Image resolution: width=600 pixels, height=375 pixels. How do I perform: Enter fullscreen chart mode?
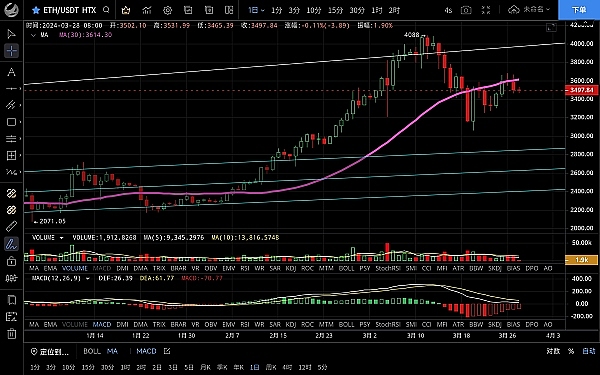point(486,10)
